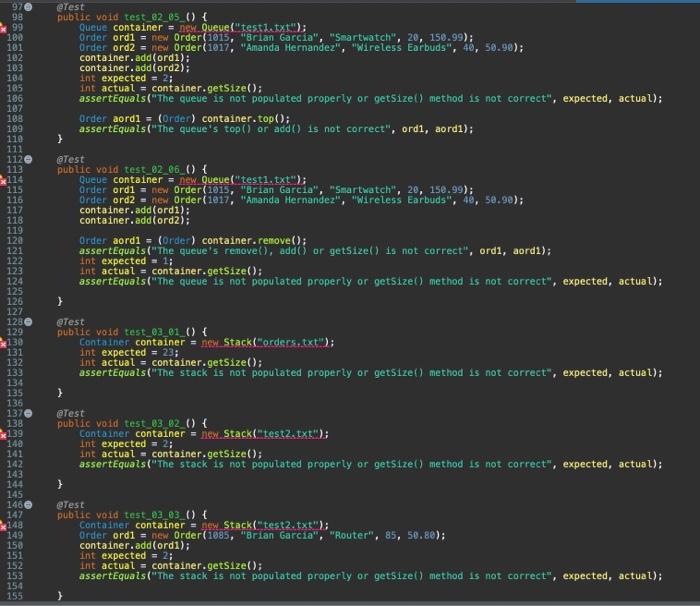Collapse fold toggle at line 128

(28, 322)
